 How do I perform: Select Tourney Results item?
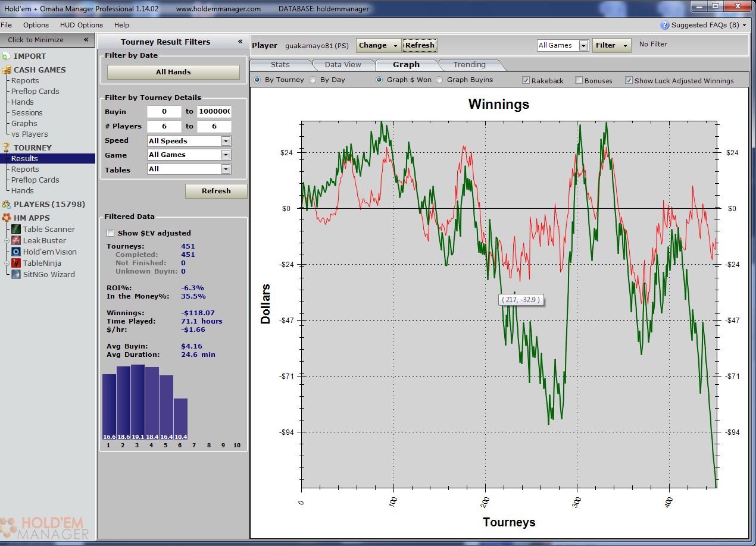[48, 159]
